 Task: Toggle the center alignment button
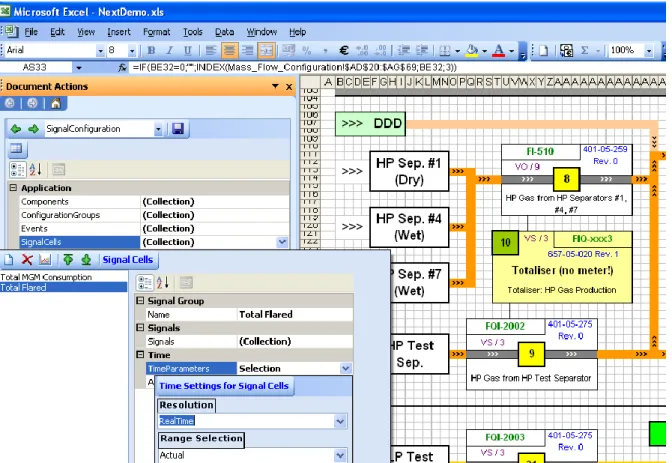pos(229,51)
